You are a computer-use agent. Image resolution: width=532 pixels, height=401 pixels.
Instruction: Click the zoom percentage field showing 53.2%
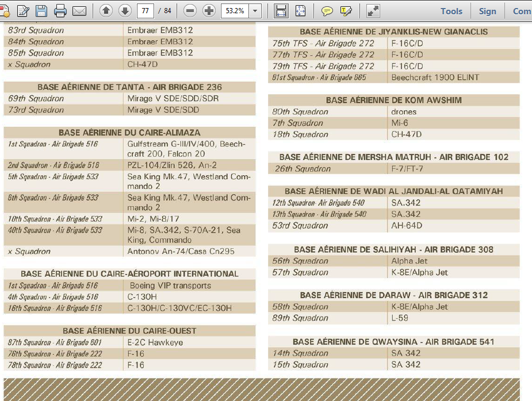coord(235,11)
